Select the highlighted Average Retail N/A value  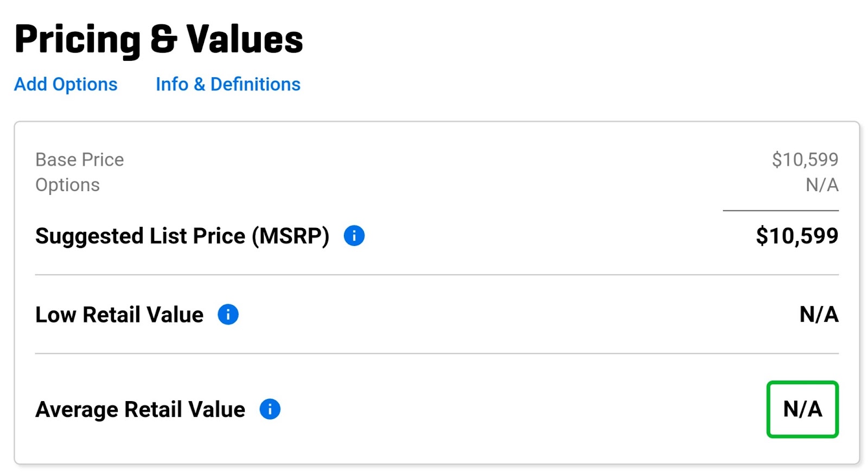802,409
